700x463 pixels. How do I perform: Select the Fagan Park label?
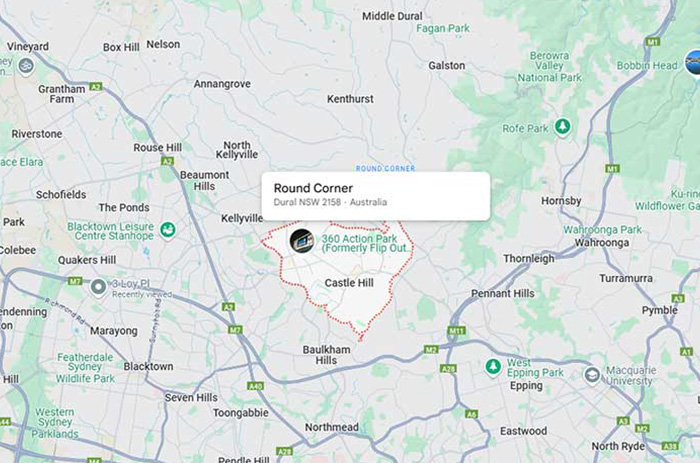pos(443,29)
